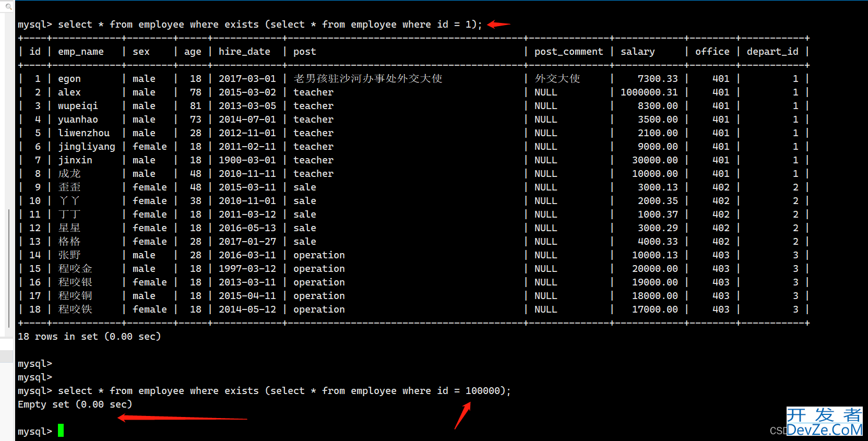Click the 'Empty set (0.00 sec)' result line
The width and height of the screenshot is (868, 441).
click(x=75, y=404)
